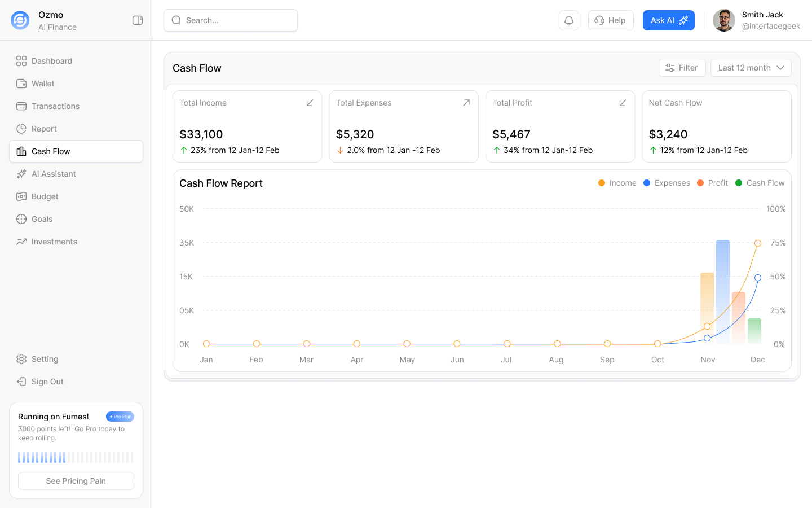Toggle the Income series in chart legend
812x508 pixels.
pyautogui.click(x=617, y=183)
